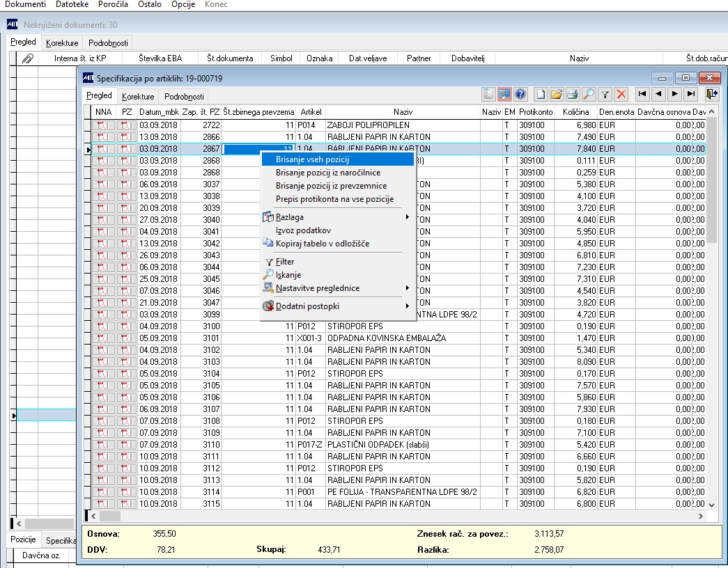The width and height of the screenshot is (728, 568).
Task: Go to last record using navigation button
Action: click(x=690, y=94)
